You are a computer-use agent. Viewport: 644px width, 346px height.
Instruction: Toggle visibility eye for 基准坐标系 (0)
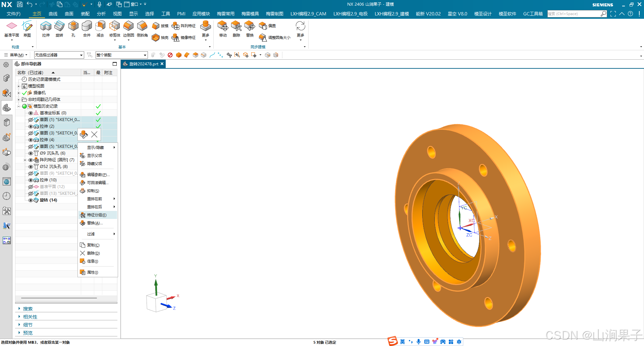31,113
